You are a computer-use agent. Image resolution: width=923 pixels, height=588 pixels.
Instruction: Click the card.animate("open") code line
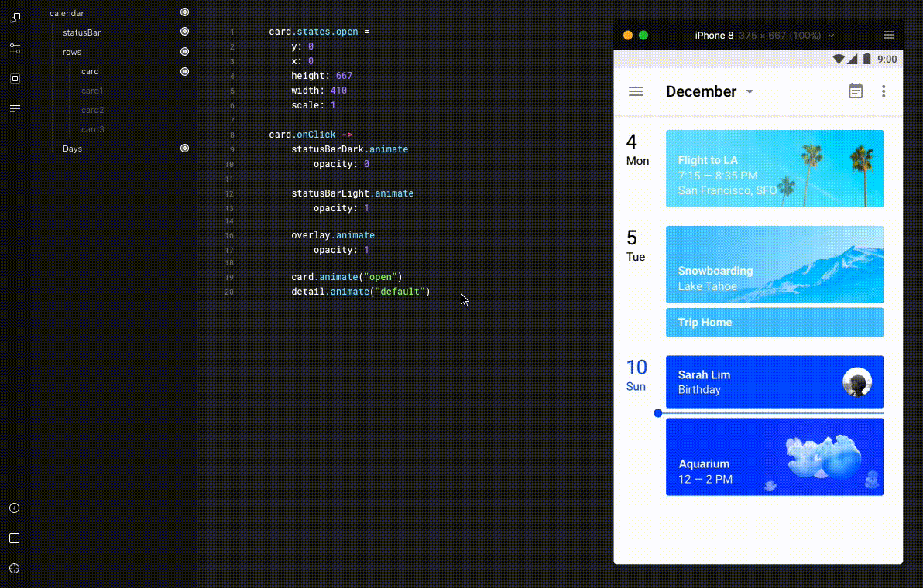click(347, 277)
